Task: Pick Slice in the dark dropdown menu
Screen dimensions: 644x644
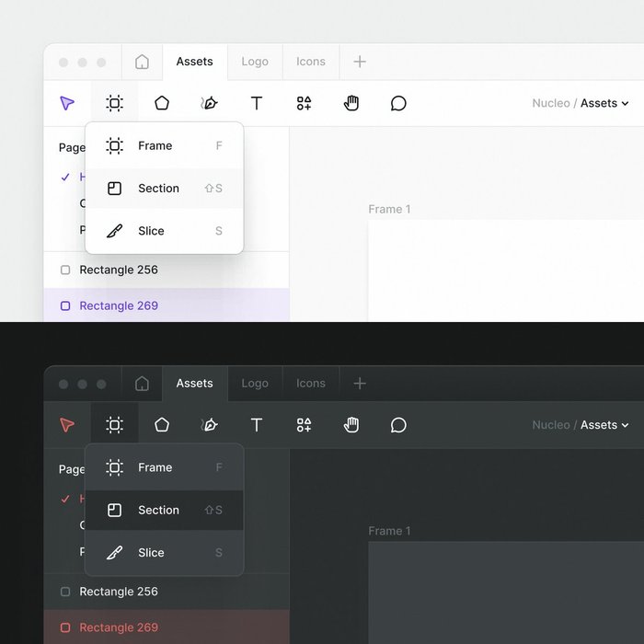Action: point(165,552)
